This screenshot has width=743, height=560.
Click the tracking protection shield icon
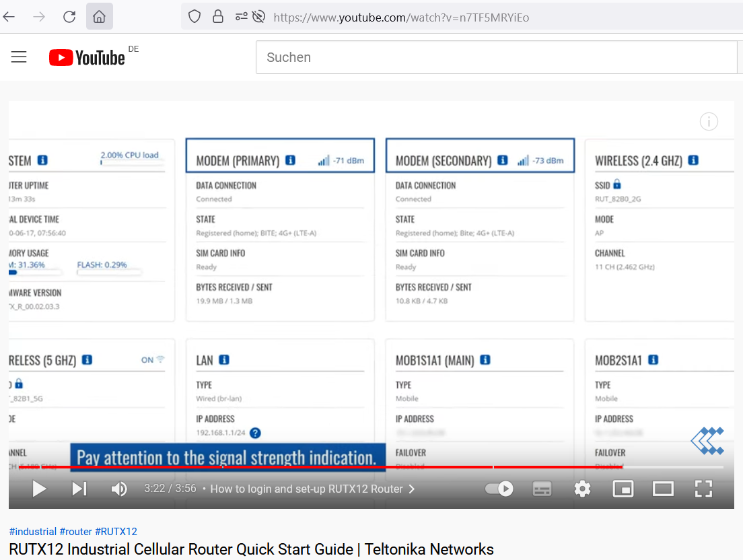[194, 17]
